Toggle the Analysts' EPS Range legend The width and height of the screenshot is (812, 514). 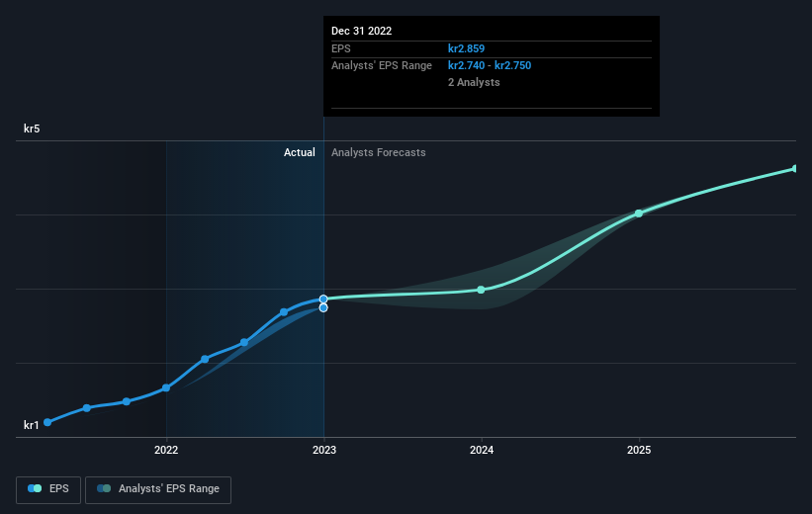[158, 489]
